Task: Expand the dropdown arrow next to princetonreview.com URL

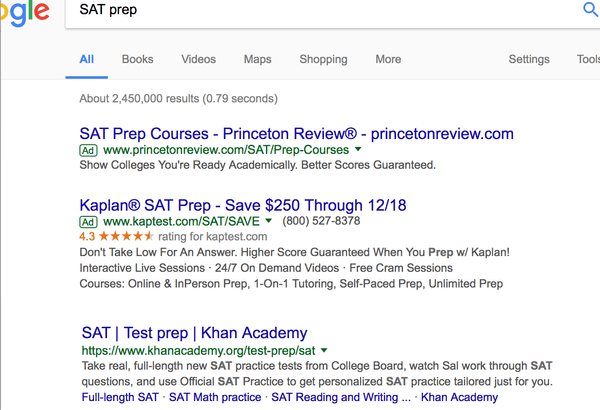Action: (x=358, y=149)
